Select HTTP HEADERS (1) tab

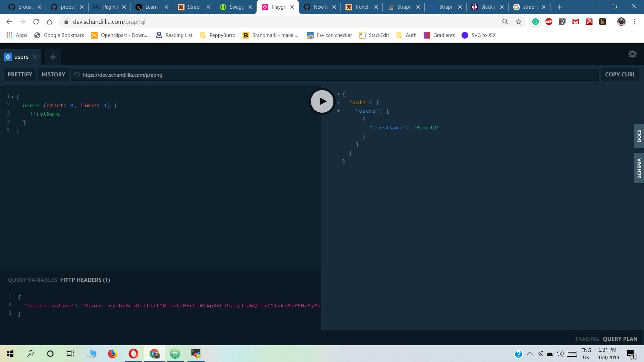[86, 280]
